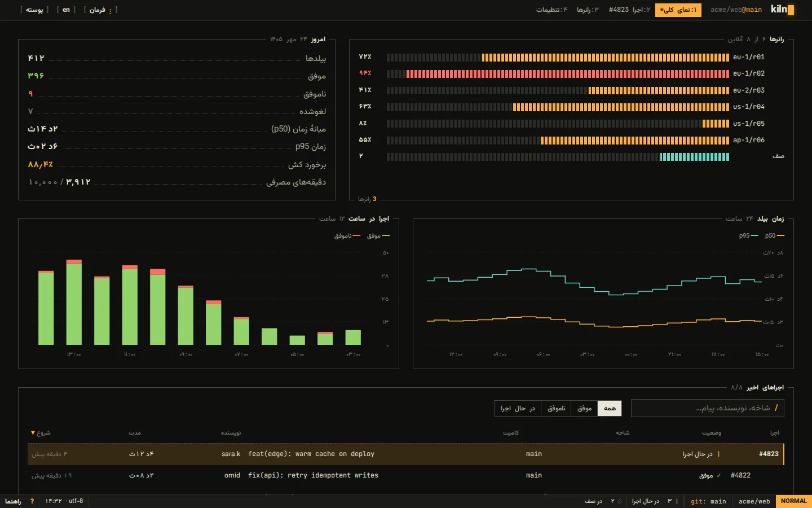
Task: Click the eu-1/r02 red usage bar
Action: point(568,73)
